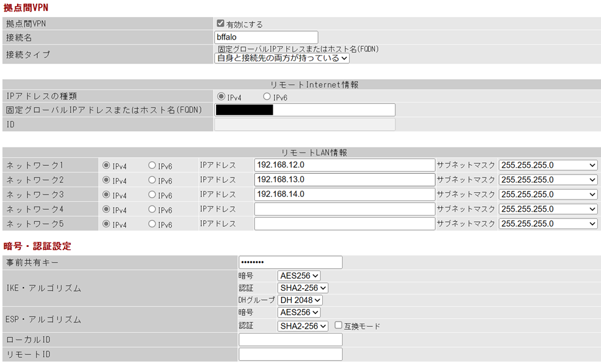Click the empty ネットワーク4 IP address field
601x364 pixels.
tap(344, 209)
